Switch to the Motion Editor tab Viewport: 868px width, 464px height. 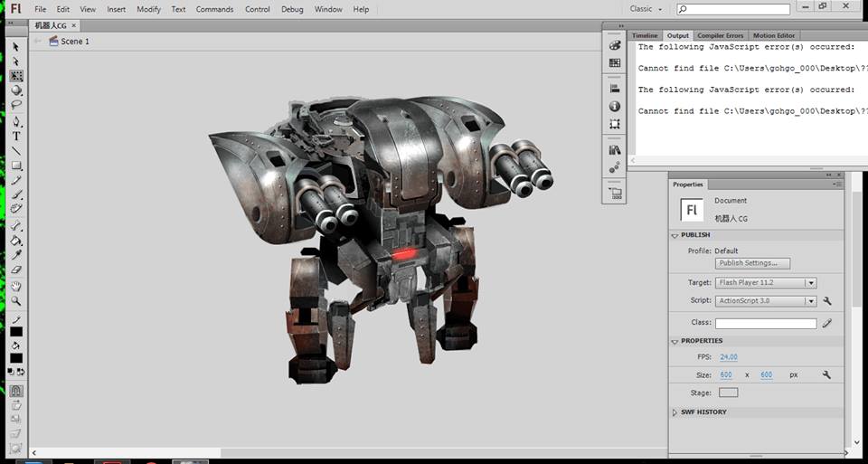click(x=774, y=35)
